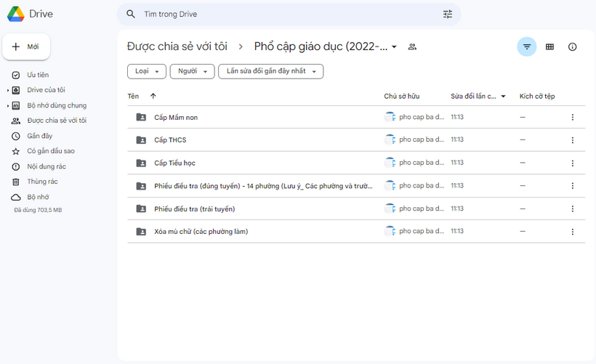Screen dimensions: 596x364
Task: Go to Được chia sẻ với tôi sidebar item
Action: (x=57, y=121)
